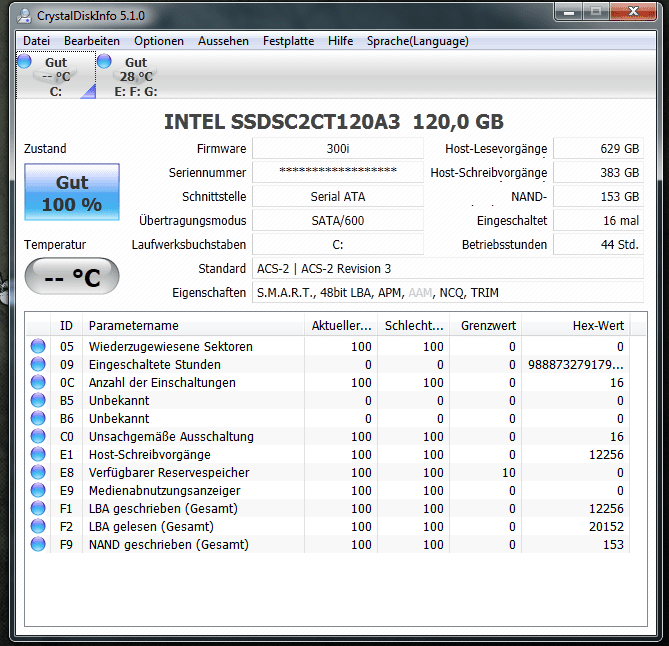The height and width of the screenshot is (646, 669).
Task: Open the Festplatte menu
Action: 288,41
